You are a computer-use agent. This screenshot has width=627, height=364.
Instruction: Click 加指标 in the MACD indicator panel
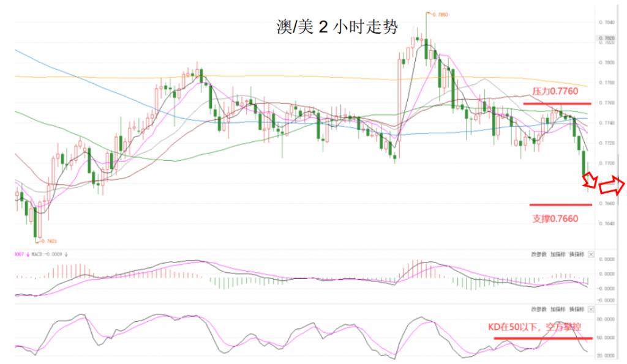tap(557, 254)
